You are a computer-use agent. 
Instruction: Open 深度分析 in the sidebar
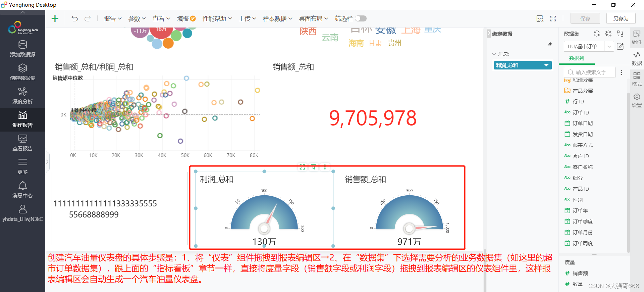point(22,96)
